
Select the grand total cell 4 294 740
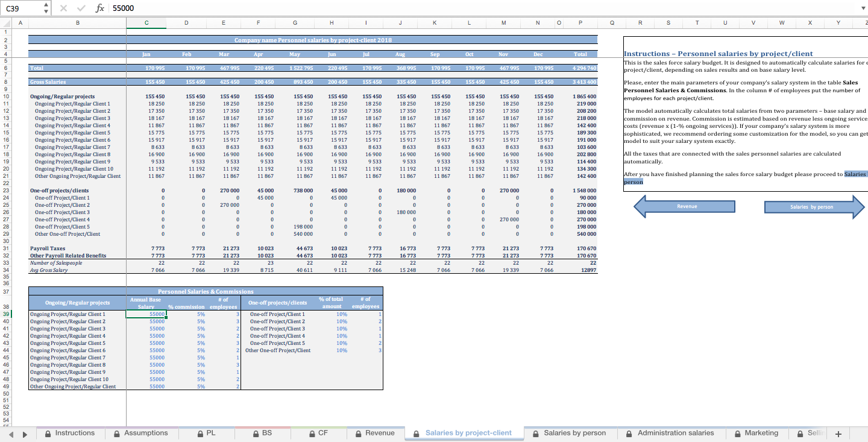pos(580,68)
